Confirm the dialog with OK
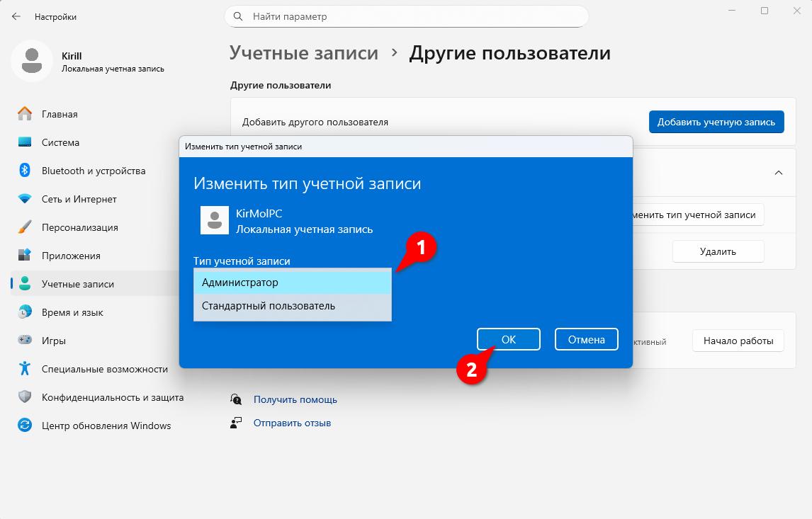The width and height of the screenshot is (812, 519). point(509,339)
